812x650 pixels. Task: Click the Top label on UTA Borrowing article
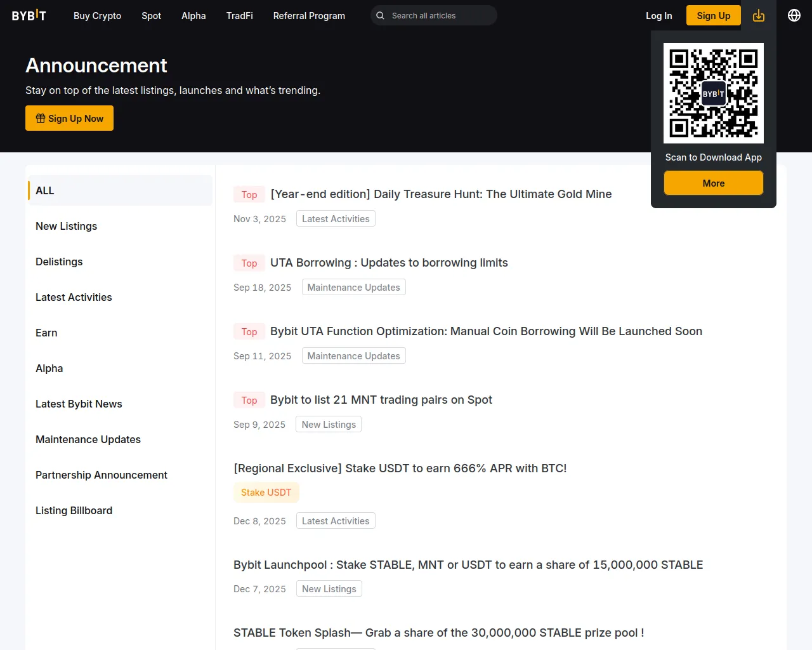[249, 263]
